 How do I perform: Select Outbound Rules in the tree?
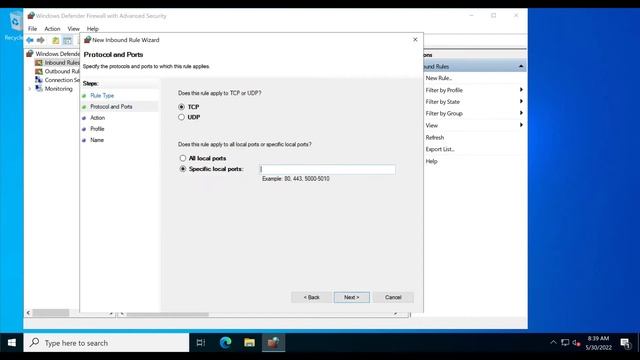[x=62, y=71]
